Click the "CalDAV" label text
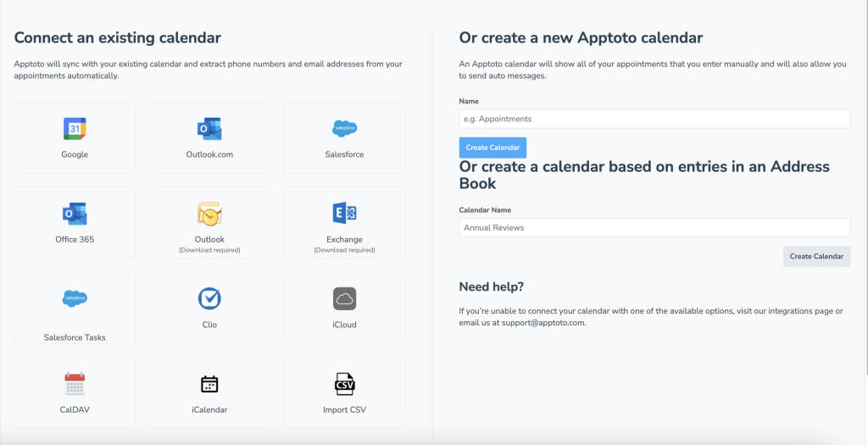868x445 pixels. [x=75, y=410]
